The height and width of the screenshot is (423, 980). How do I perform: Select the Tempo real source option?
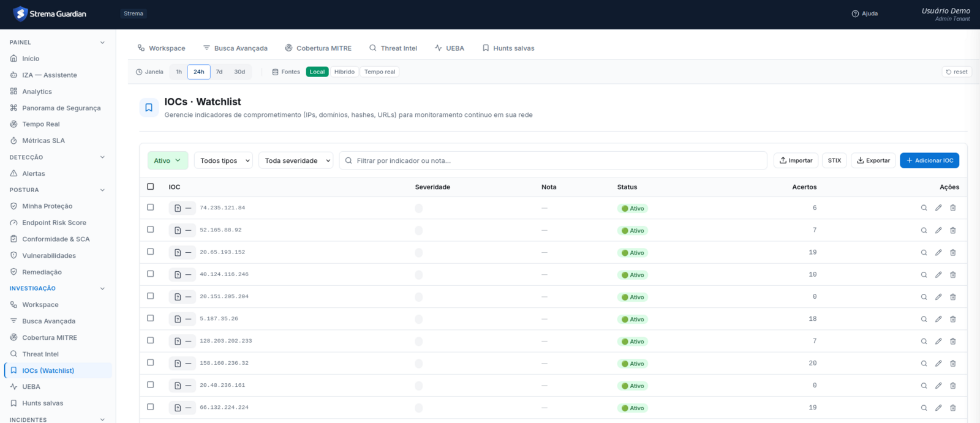pos(380,72)
